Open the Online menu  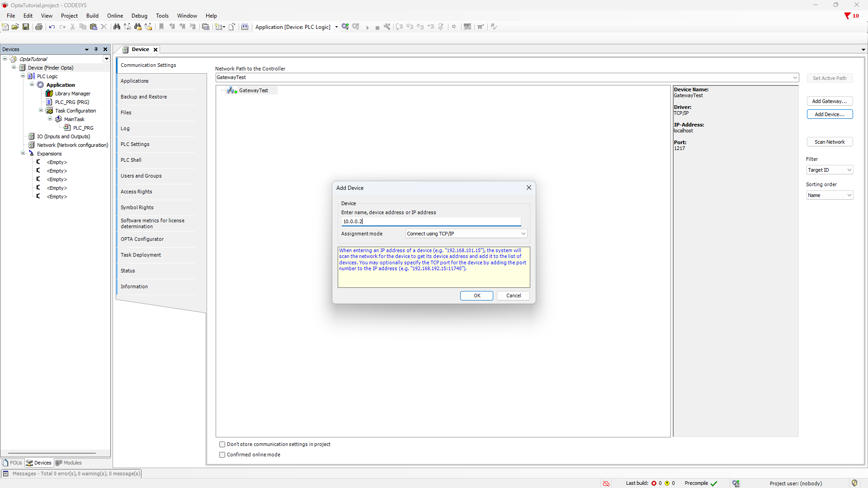tap(115, 16)
